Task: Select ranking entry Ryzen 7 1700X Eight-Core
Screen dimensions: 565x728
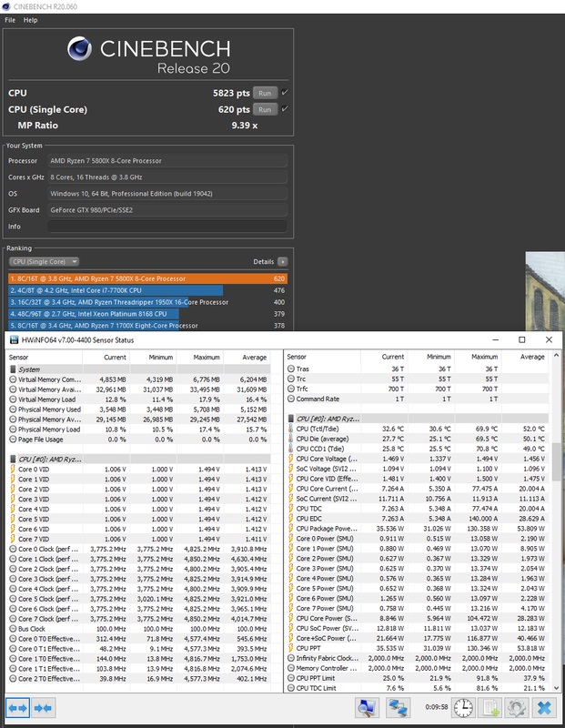Action: click(x=147, y=326)
